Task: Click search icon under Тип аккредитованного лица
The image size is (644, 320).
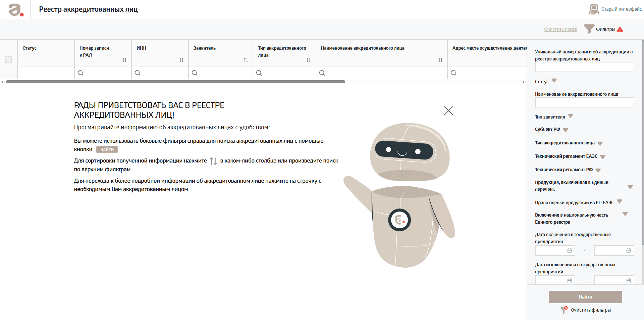Action: click(259, 73)
